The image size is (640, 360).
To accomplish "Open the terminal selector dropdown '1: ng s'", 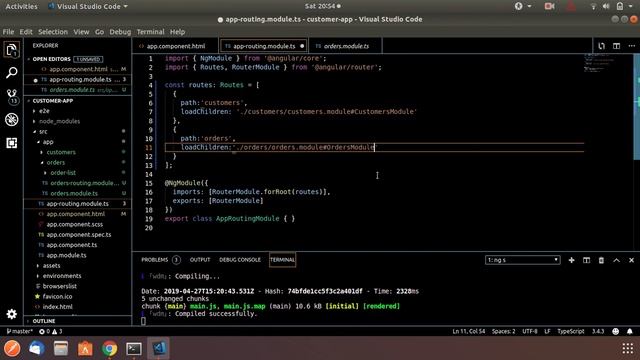I will click(x=522, y=260).
